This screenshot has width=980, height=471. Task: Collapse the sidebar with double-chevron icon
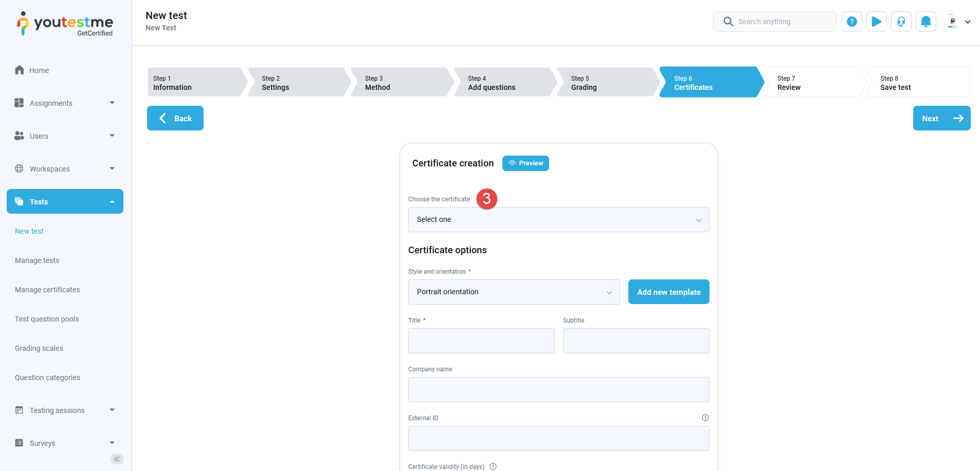click(x=117, y=459)
